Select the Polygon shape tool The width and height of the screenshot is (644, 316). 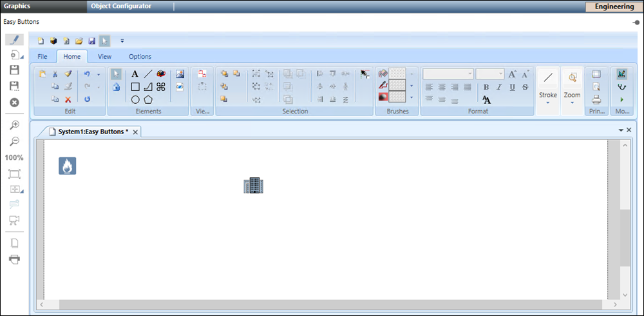coord(148,99)
